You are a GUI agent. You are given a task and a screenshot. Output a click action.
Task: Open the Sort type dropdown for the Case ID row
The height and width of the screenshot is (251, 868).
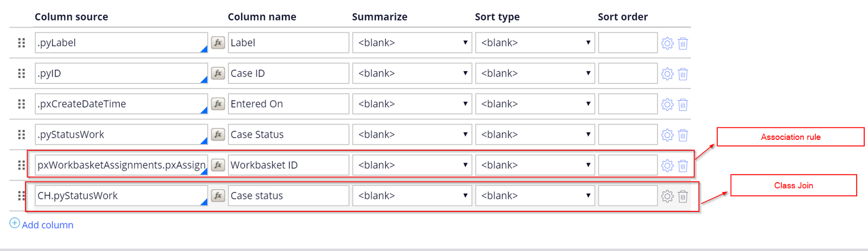pos(535,73)
